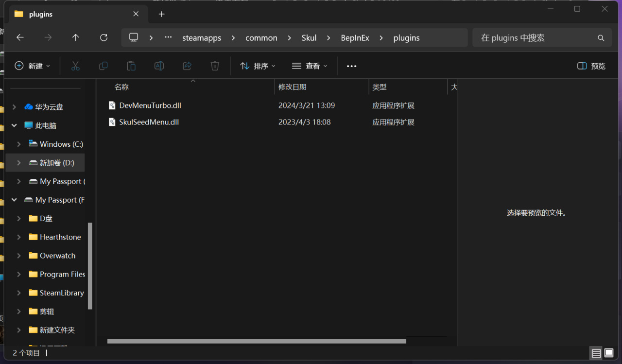Expand chevron after Skul in address bar
The height and width of the screenshot is (364, 622).
(x=328, y=38)
